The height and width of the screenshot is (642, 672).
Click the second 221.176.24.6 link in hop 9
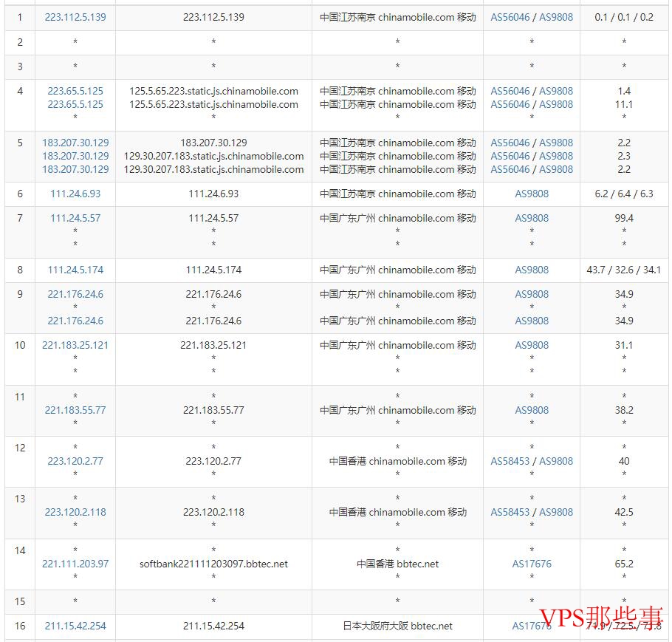click(x=75, y=321)
